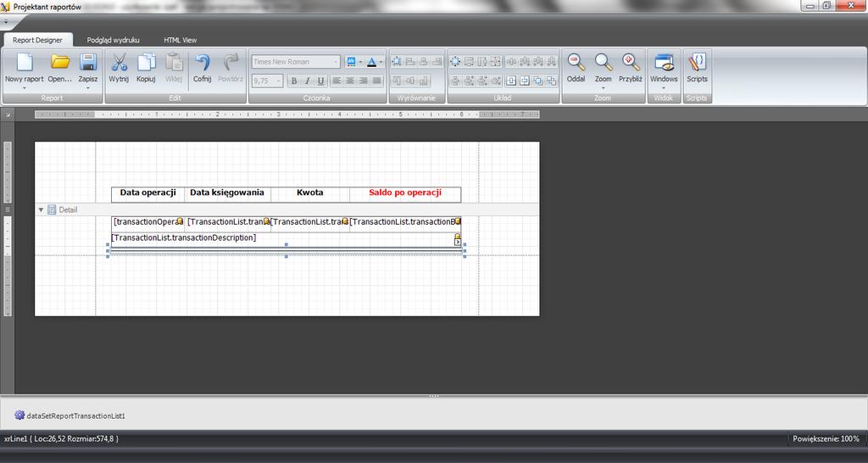Save the report with Zapisz

coord(88,68)
